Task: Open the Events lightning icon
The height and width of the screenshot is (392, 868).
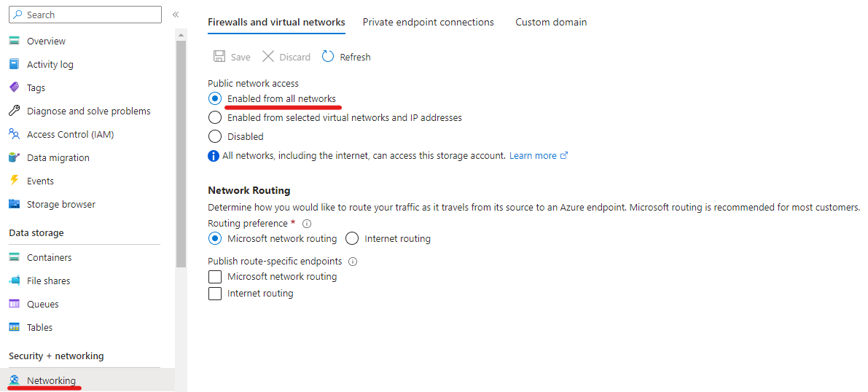Action: (x=15, y=181)
